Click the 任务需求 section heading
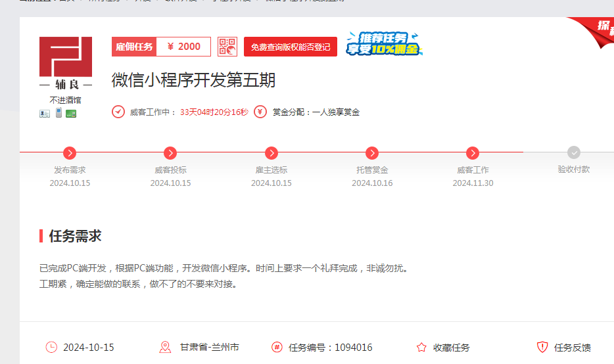 point(75,236)
